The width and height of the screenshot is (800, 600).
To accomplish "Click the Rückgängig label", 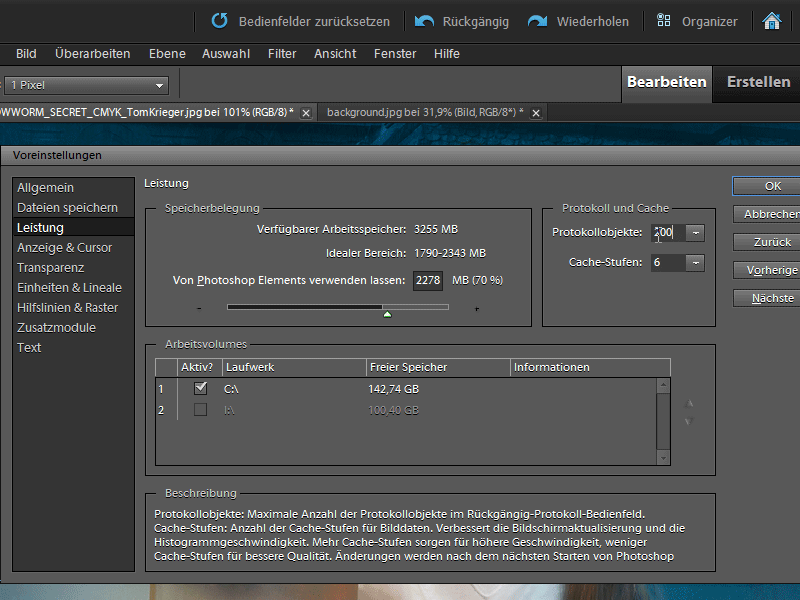I will click(476, 22).
